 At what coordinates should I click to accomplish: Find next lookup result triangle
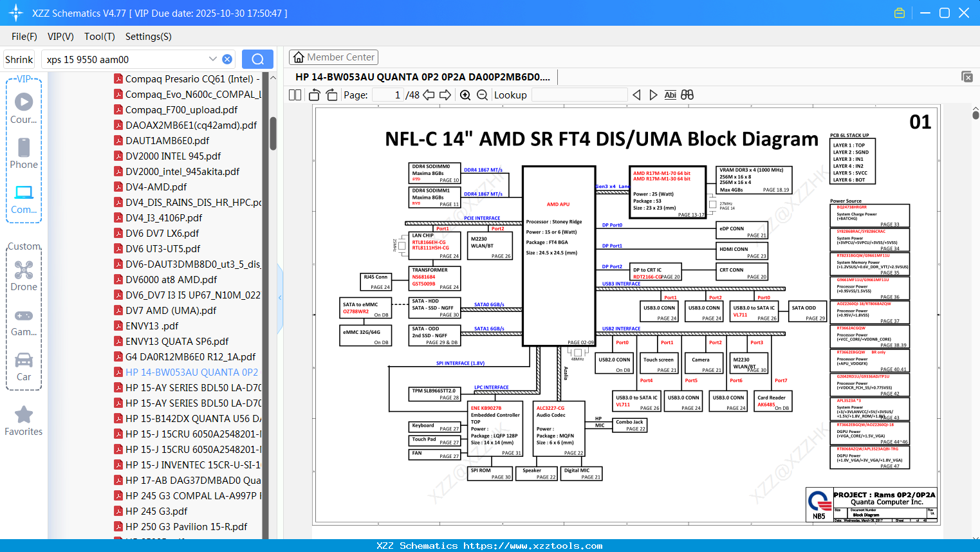(x=653, y=95)
